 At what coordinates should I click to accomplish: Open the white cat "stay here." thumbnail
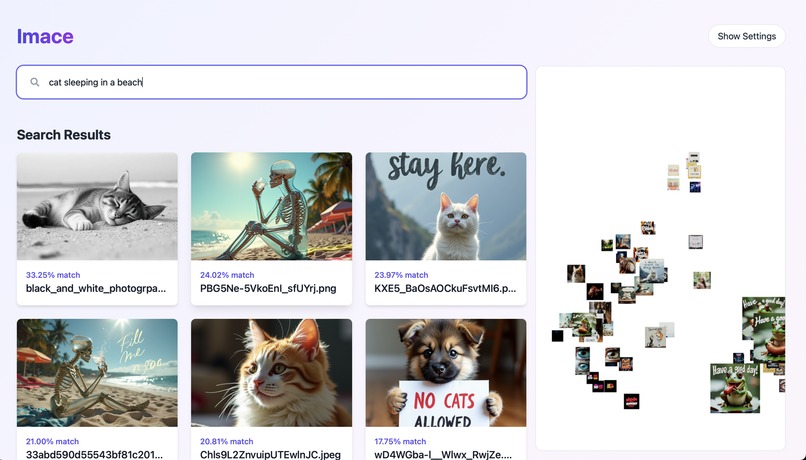(x=446, y=206)
